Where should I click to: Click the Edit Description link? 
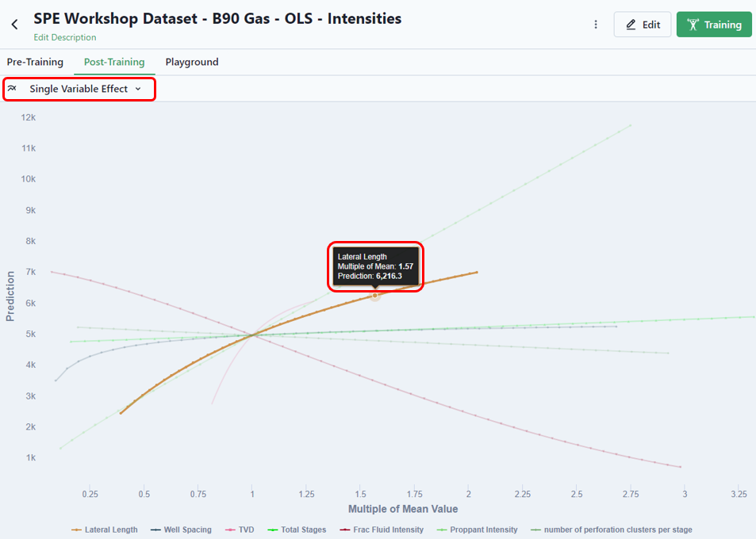click(64, 37)
